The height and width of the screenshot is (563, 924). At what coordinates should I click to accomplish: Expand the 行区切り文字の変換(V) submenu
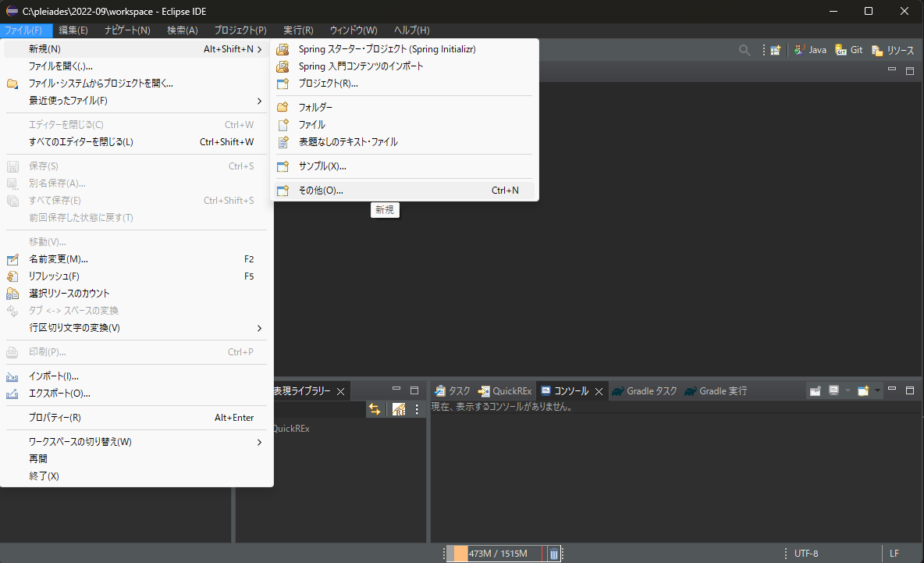click(x=137, y=328)
